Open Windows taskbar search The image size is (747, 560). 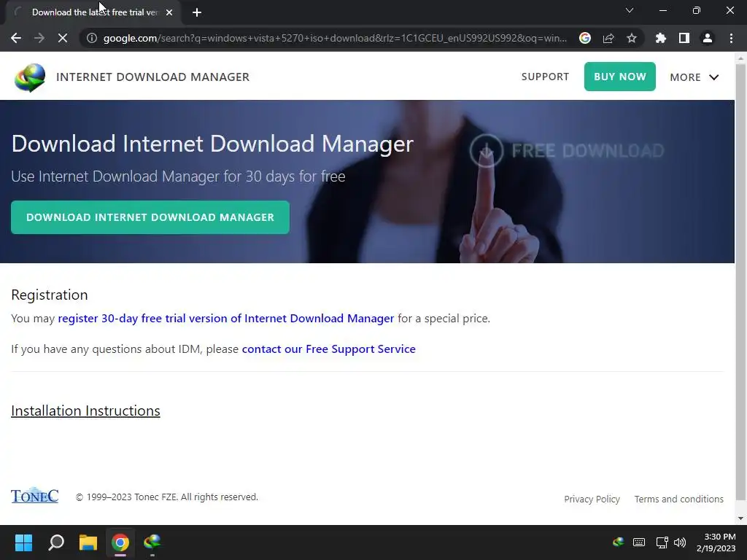click(x=56, y=542)
